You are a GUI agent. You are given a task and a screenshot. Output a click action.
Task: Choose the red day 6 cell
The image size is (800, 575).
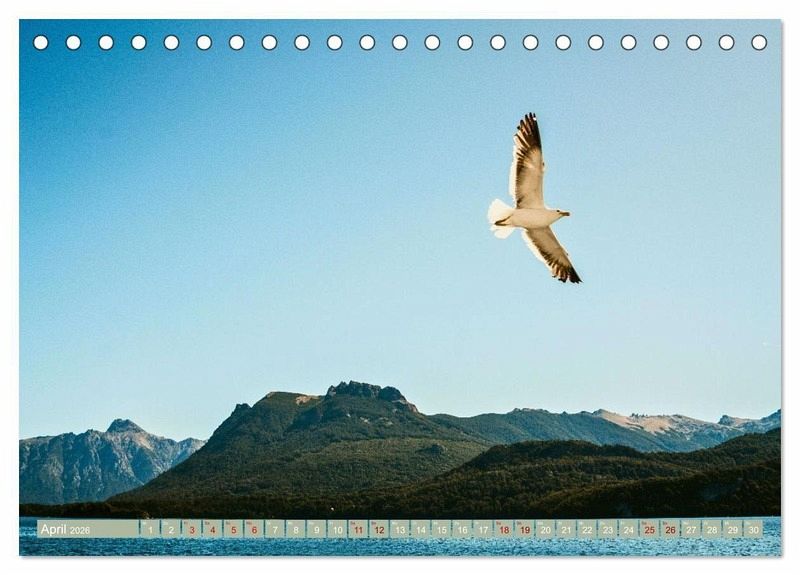(x=254, y=529)
